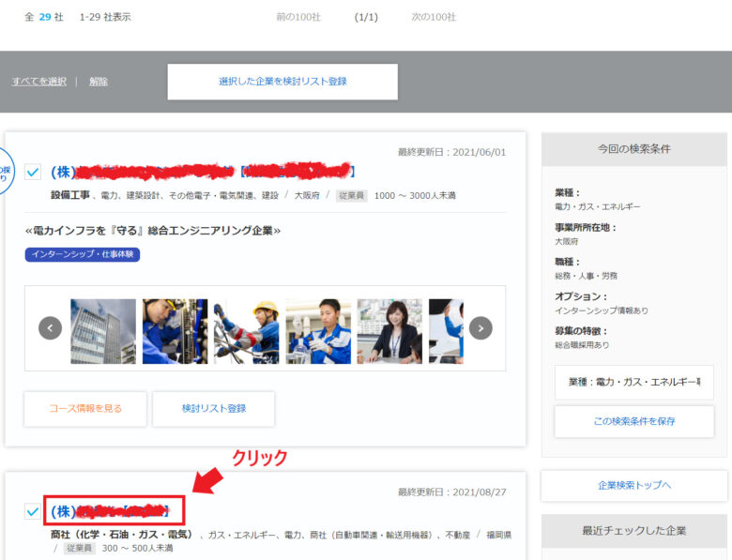This screenshot has height=560, width=732.
Task: Toggle checkbox for the 設備工事 company card
Action: 33,172
